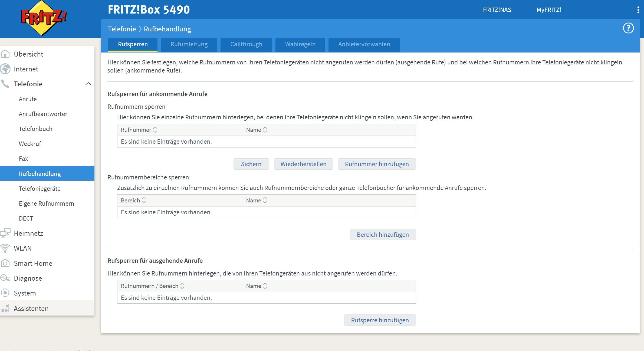Click the Smart Home icon

[x=5, y=263]
